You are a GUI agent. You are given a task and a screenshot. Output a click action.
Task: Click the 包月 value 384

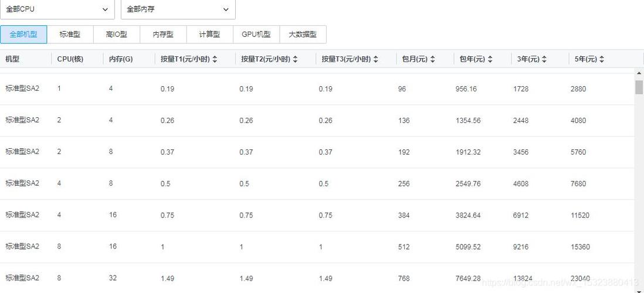pos(404,216)
